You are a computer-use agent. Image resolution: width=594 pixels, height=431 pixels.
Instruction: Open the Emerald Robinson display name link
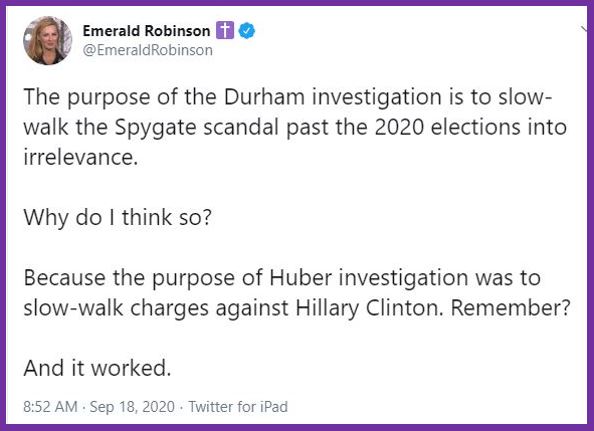click(x=146, y=31)
